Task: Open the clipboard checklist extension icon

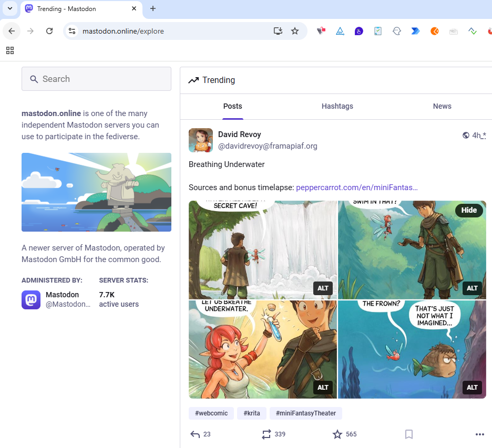Action: pos(378,31)
